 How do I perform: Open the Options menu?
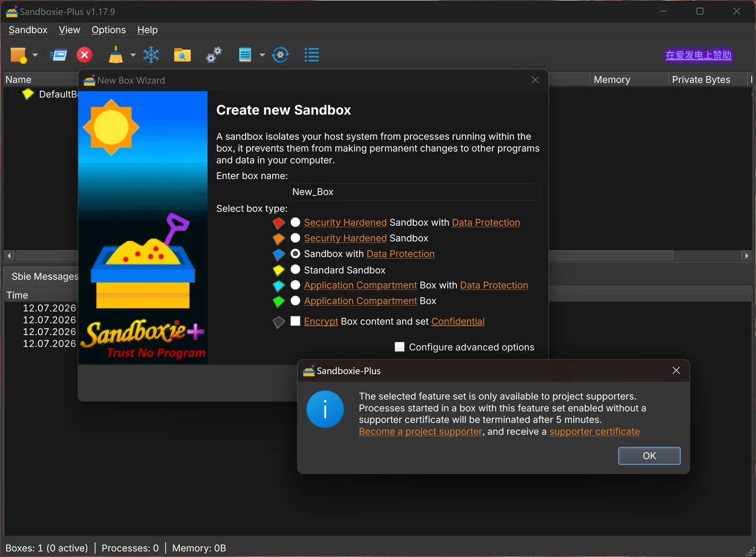109,30
